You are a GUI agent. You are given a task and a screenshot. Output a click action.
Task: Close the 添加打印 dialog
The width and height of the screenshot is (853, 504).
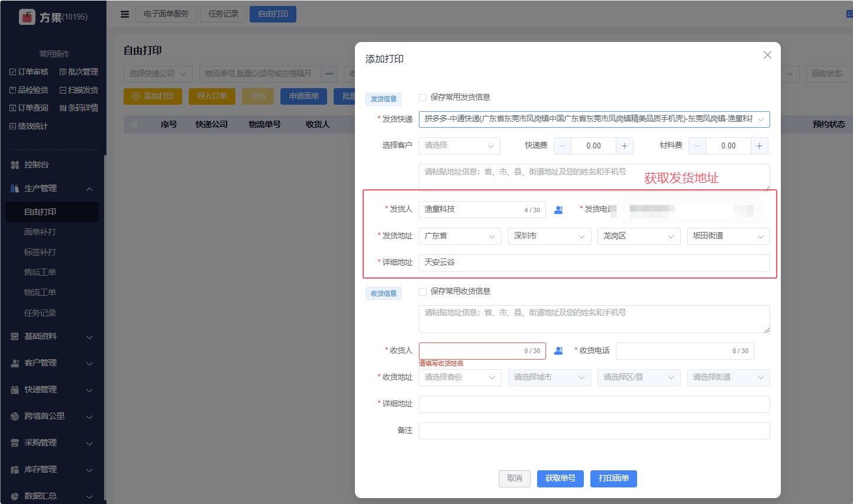[767, 55]
